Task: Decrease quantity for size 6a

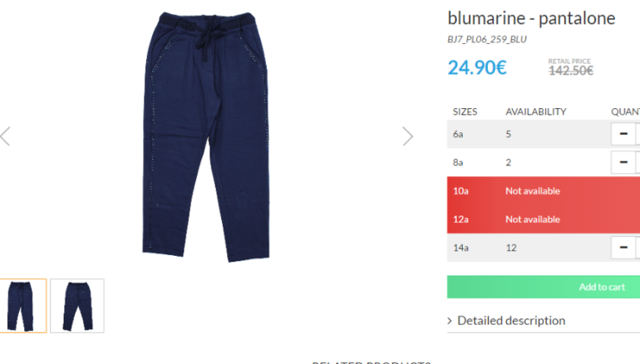Action: (623, 134)
